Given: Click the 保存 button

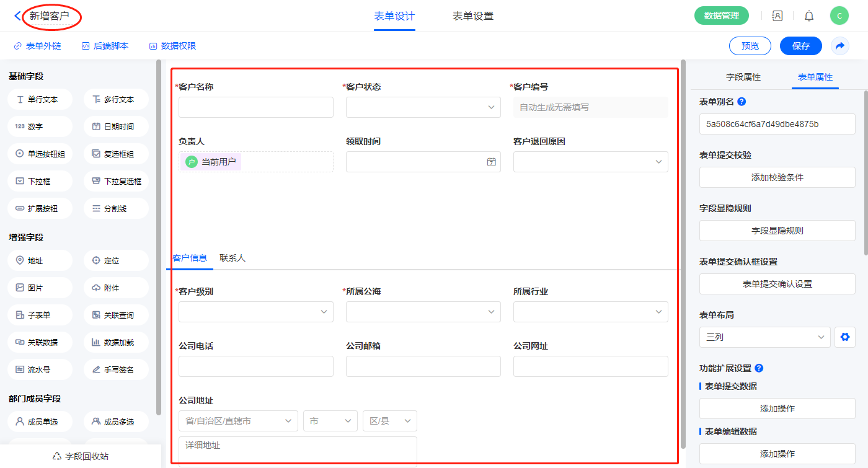Looking at the screenshot, I should tap(800, 46).
